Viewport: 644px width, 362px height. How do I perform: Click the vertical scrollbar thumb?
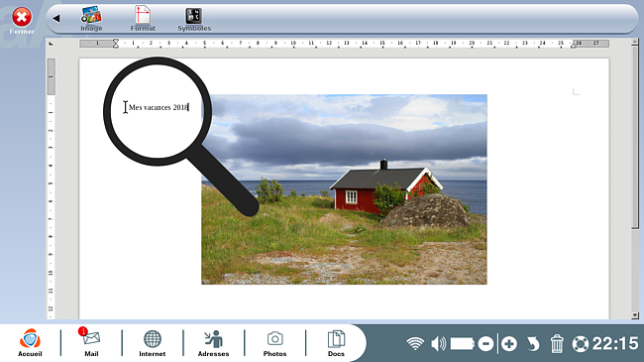pos(635,136)
